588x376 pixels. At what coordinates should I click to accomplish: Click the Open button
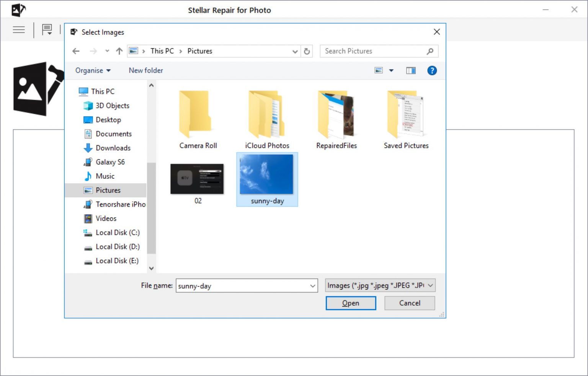tap(351, 303)
